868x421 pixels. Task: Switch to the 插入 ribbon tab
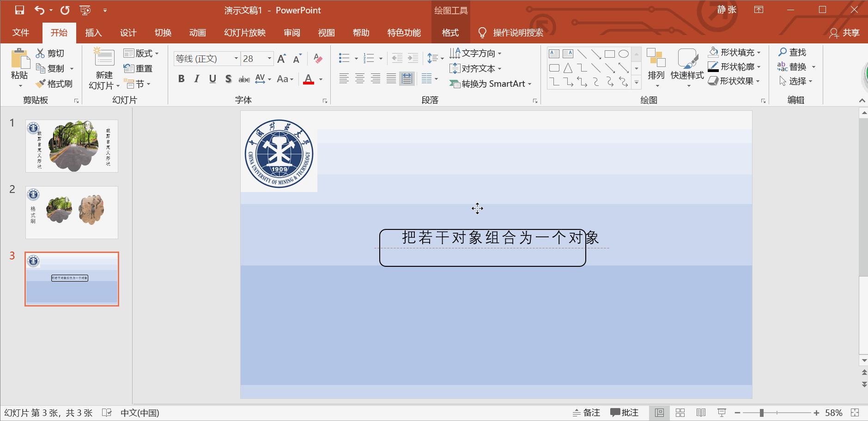[93, 32]
